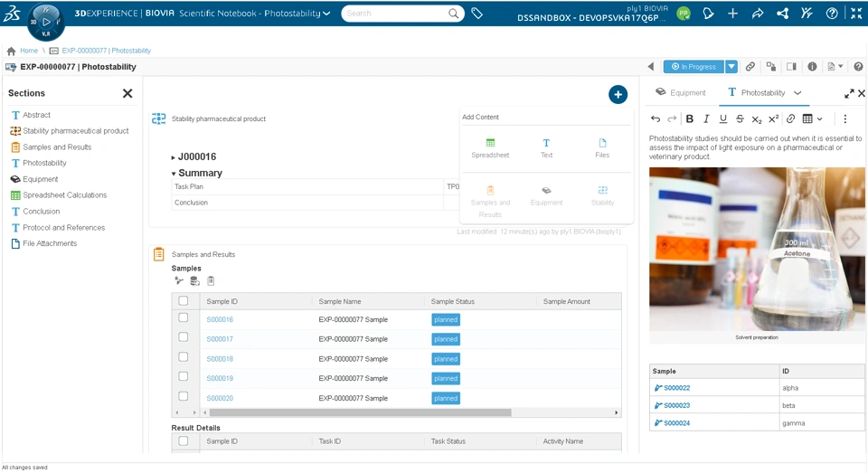Viewport: 868px width, 473px height.
Task: Add a Text content section
Action: pyautogui.click(x=546, y=148)
